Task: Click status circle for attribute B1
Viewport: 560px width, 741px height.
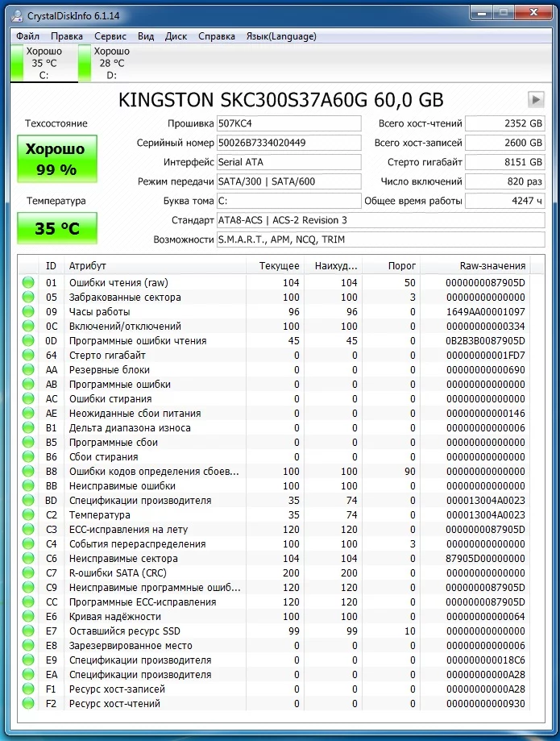Action: [28, 427]
